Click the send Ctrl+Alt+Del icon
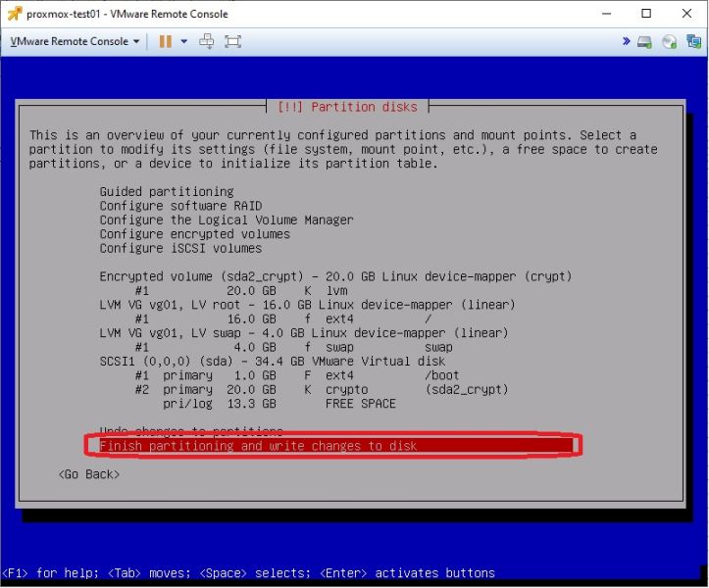Viewport: 709px width, 588px height. pyautogui.click(x=207, y=41)
